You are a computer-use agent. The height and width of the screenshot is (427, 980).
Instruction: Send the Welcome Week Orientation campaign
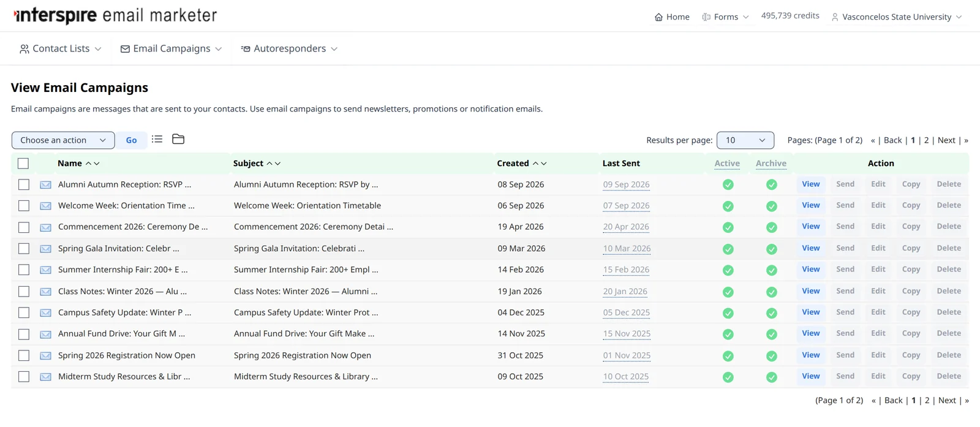(x=845, y=205)
